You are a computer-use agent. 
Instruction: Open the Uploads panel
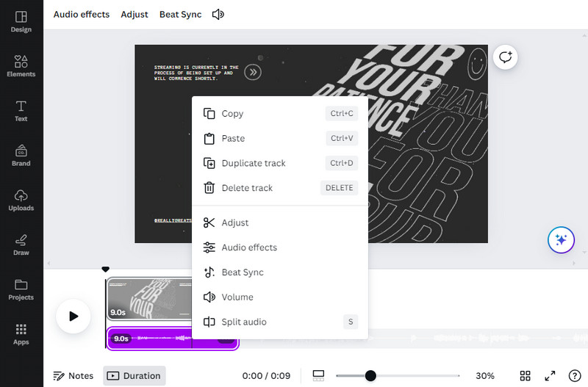point(21,200)
